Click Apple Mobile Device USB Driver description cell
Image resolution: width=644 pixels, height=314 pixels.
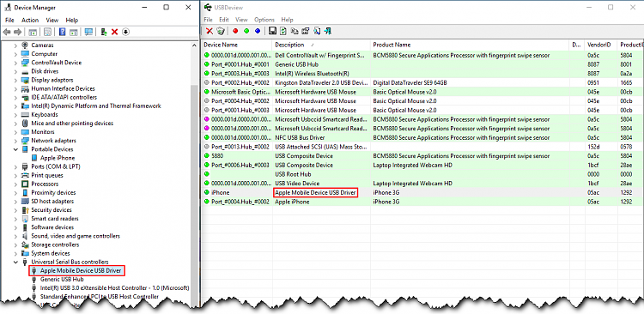(x=315, y=192)
